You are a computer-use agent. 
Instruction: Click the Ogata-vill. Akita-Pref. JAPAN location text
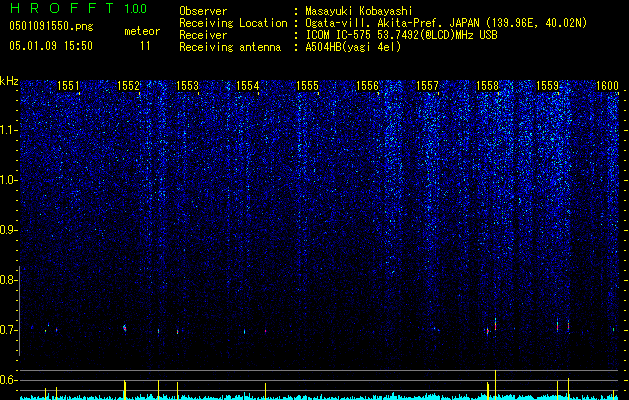click(x=446, y=23)
